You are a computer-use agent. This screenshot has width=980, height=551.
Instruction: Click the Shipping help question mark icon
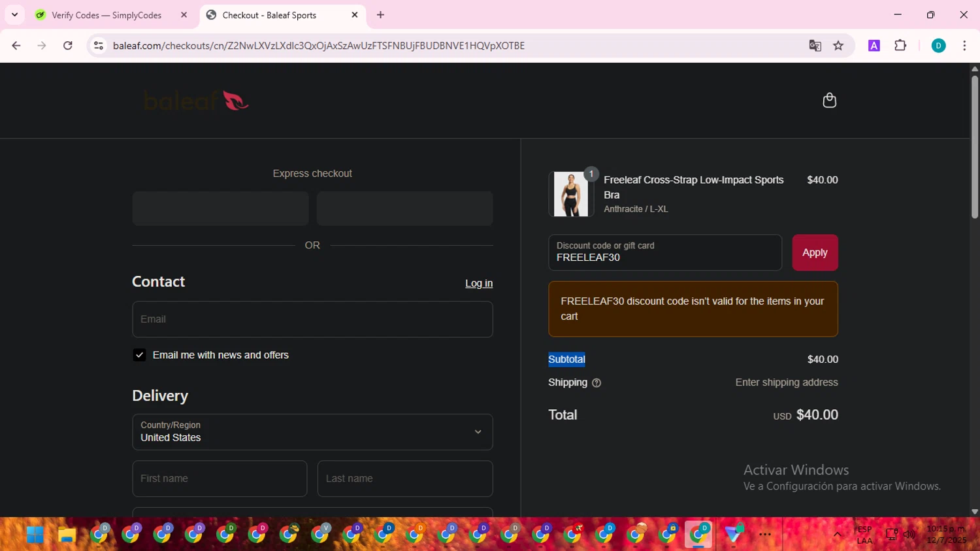tap(596, 383)
